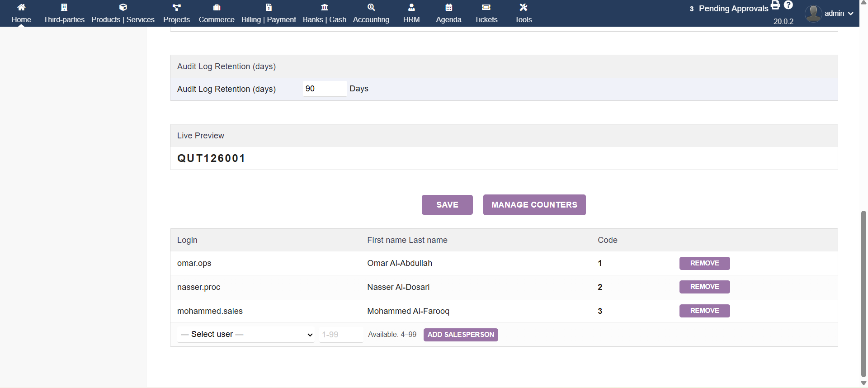Open Third-parties building icon
Screen dimensions: 868x388
[x=64, y=7]
